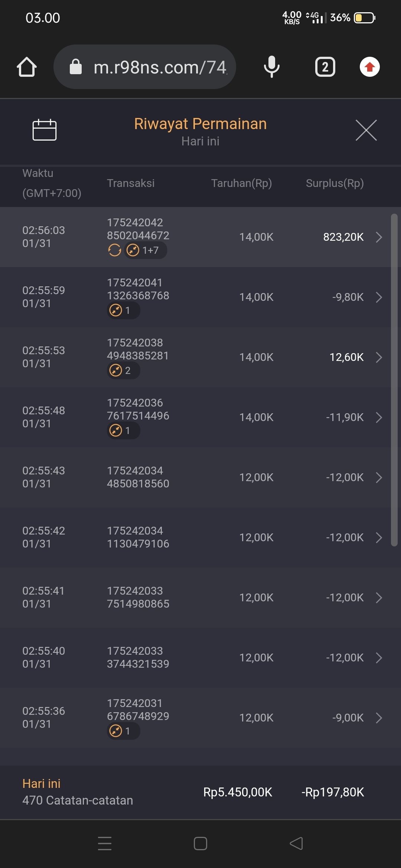Viewport: 401px width, 868px height.
Task: Tap the red upload arrow browser icon
Action: [369, 67]
